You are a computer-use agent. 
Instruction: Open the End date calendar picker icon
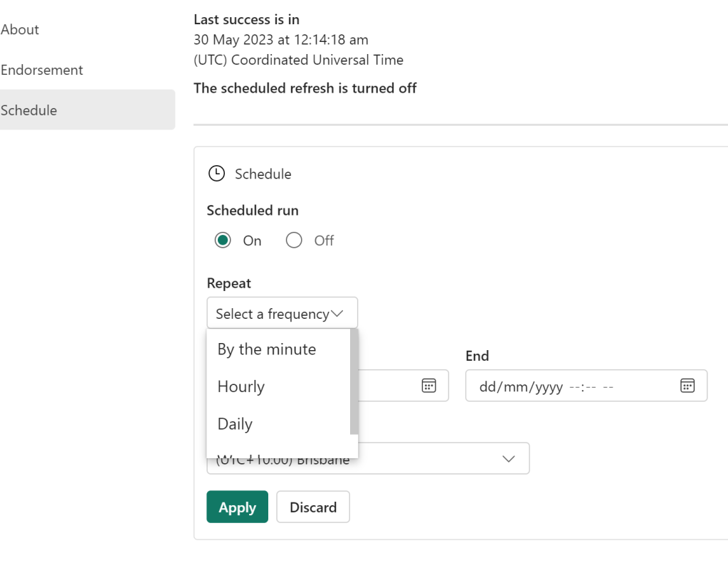687,386
